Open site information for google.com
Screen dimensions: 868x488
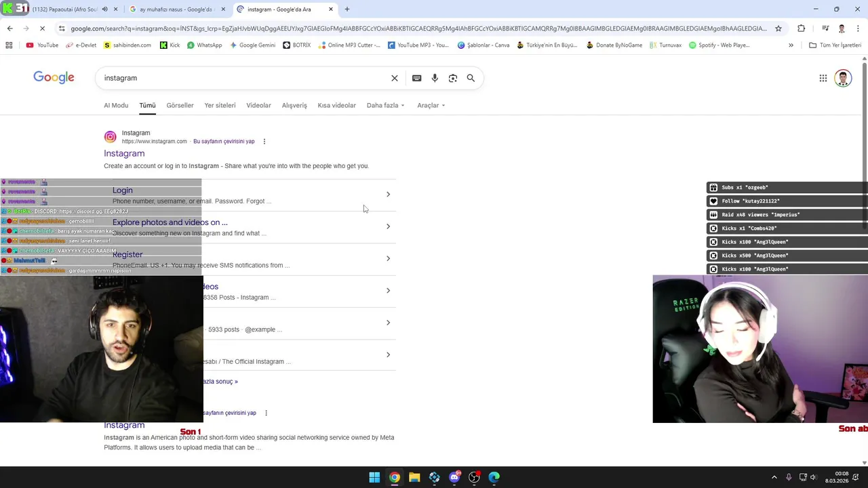(62, 28)
